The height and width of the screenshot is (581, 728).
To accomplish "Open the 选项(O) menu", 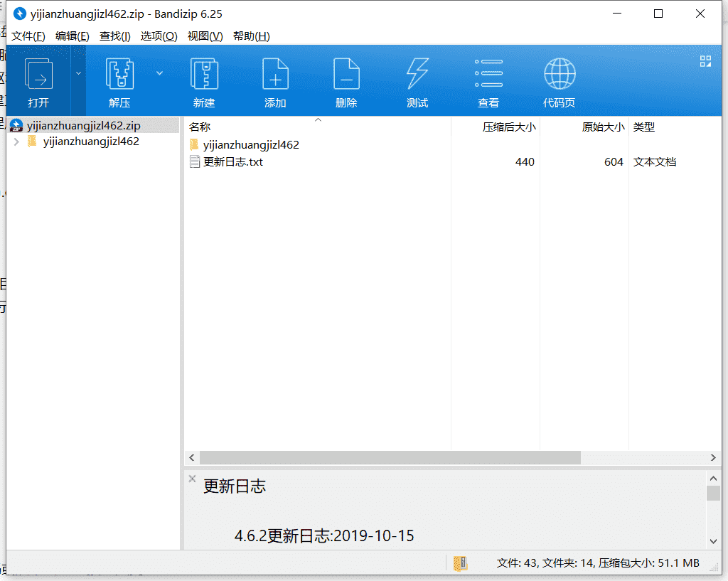I will (159, 36).
